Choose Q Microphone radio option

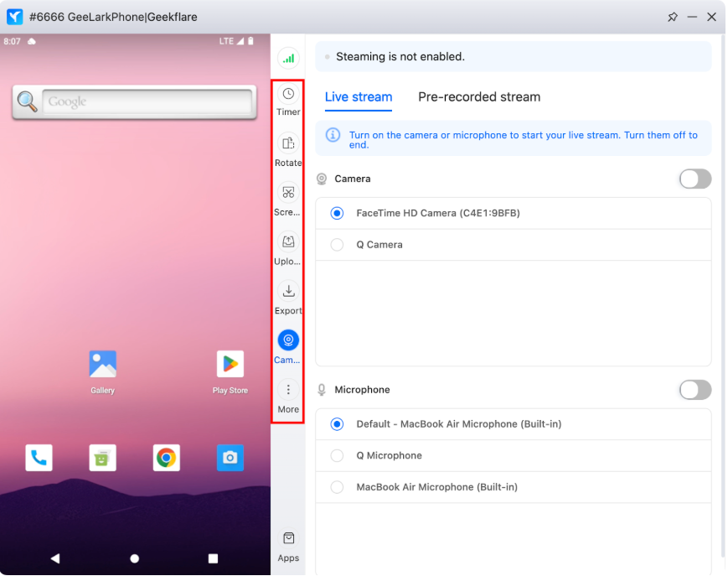point(337,456)
